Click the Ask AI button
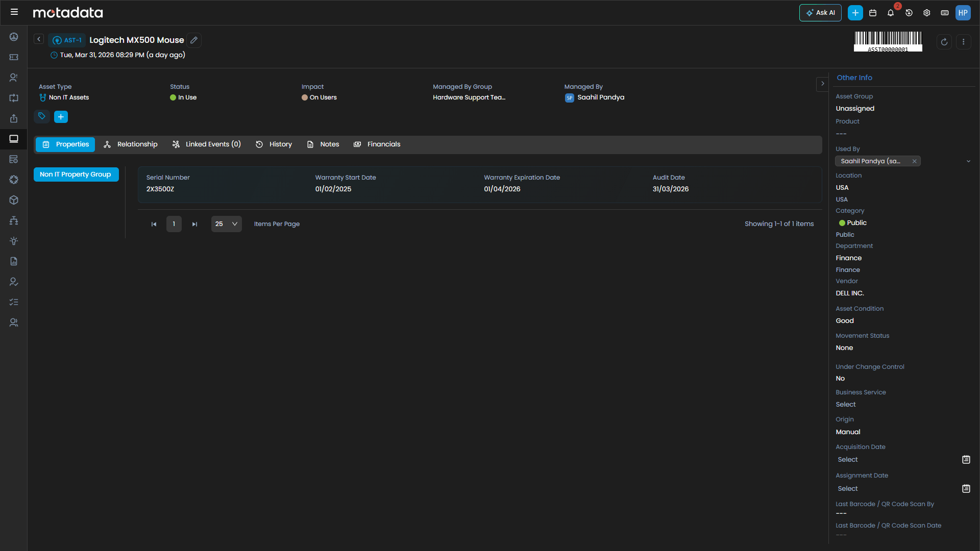The height and width of the screenshot is (551, 980). click(x=820, y=13)
